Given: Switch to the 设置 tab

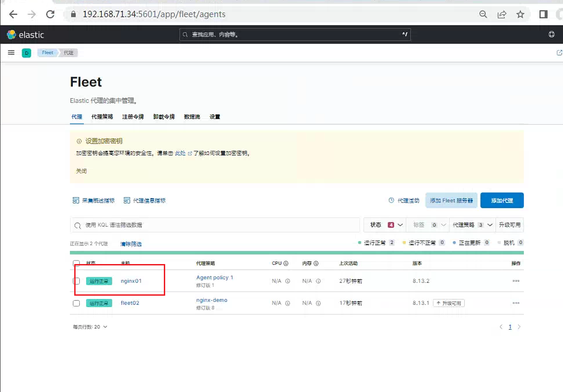Looking at the screenshot, I should pos(215,117).
